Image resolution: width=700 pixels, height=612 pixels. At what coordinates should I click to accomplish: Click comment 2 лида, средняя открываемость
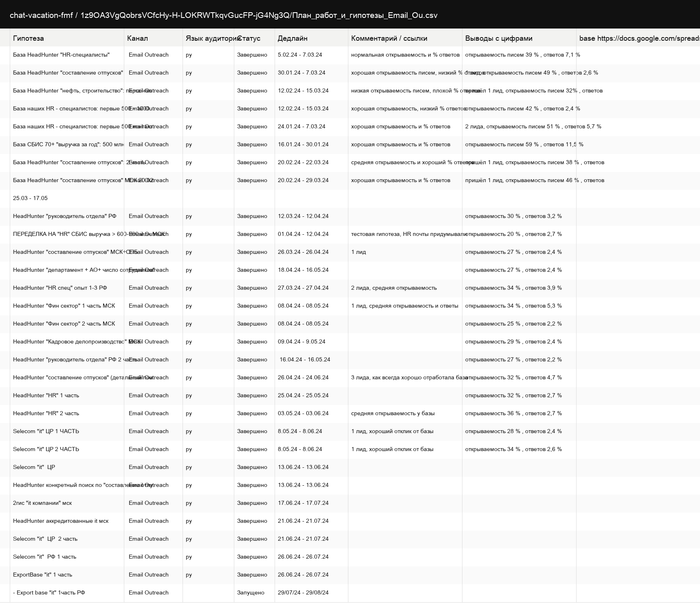(394, 288)
